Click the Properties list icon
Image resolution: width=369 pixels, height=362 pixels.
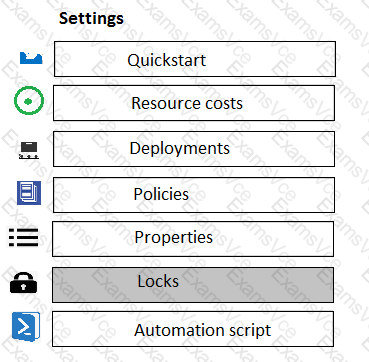click(x=23, y=237)
